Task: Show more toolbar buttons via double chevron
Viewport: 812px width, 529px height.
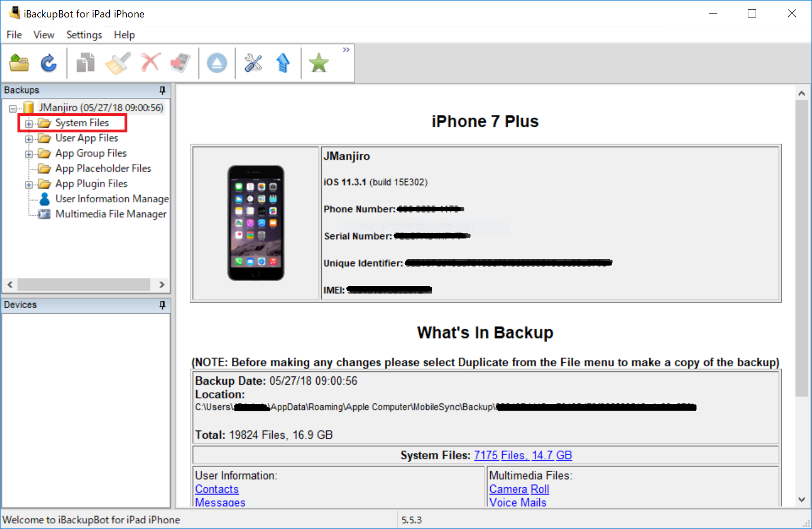Action: (346, 50)
